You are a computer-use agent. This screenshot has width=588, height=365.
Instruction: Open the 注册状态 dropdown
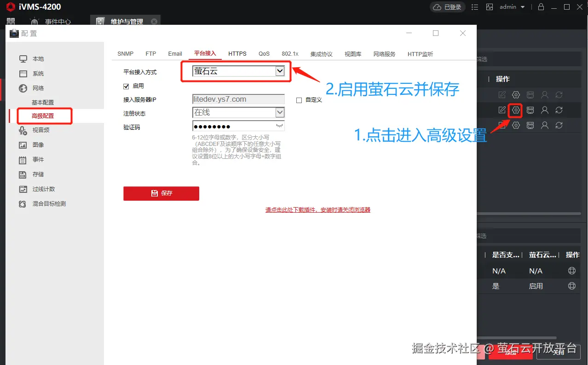click(238, 112)
